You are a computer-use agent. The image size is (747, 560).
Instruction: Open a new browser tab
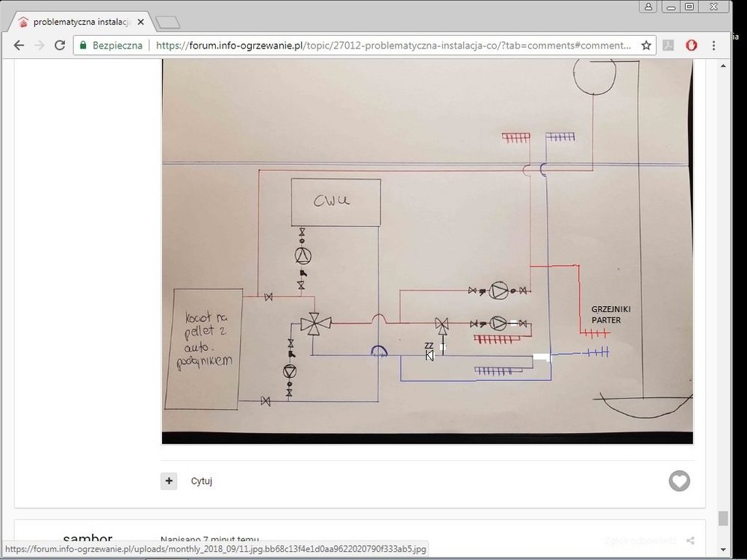pos(168,22)
